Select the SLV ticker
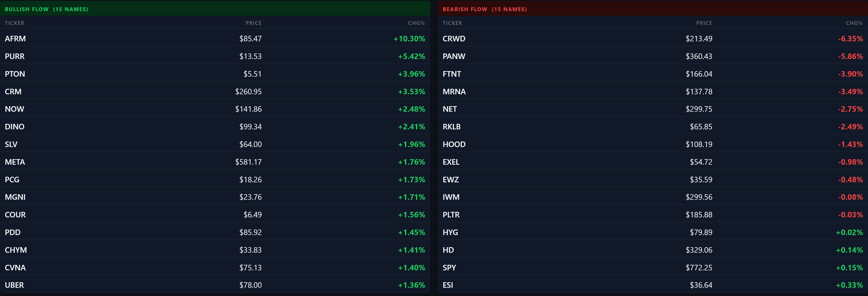The height and width of the screenshot is (296, 868). click(x=11, y=144)
